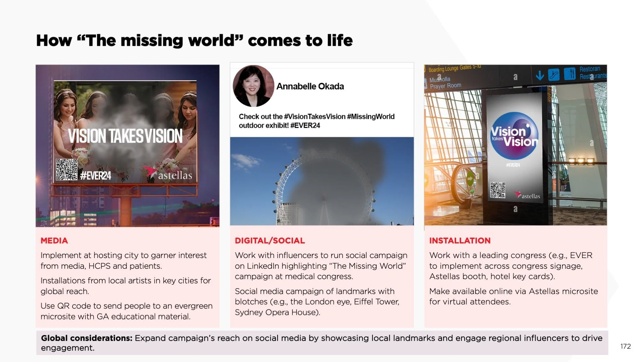This screenshot has height=362, width=644.
Task: Click the Vision takes Vision circular logo
Action: [514, 136]
